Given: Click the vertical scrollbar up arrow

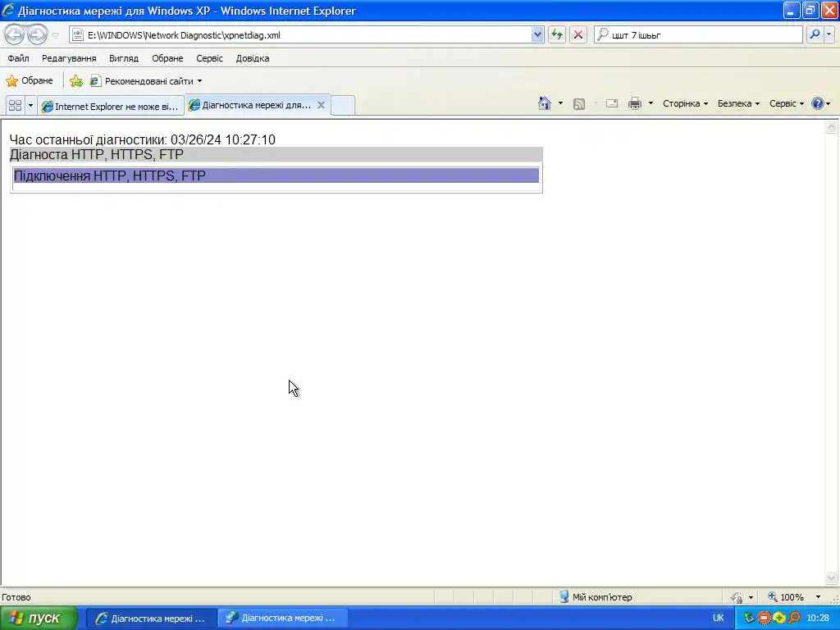Looking at the screenshot, I should [x=832, y=126].
